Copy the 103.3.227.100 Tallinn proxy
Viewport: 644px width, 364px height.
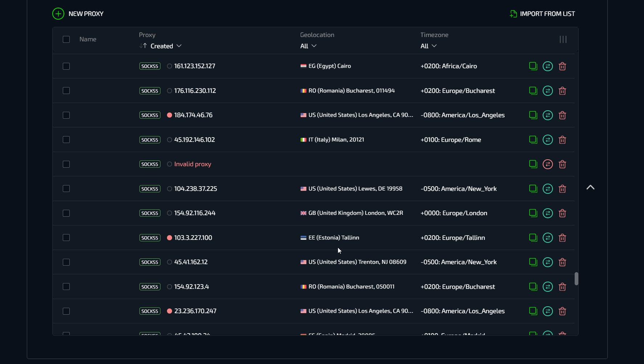[x=533, y=238]
